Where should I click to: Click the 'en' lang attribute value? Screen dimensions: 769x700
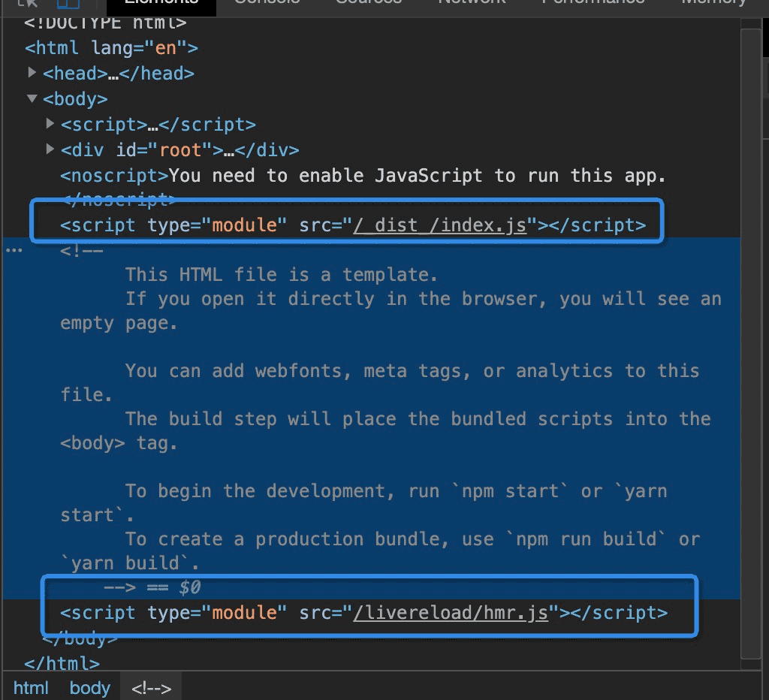point(165,48)
